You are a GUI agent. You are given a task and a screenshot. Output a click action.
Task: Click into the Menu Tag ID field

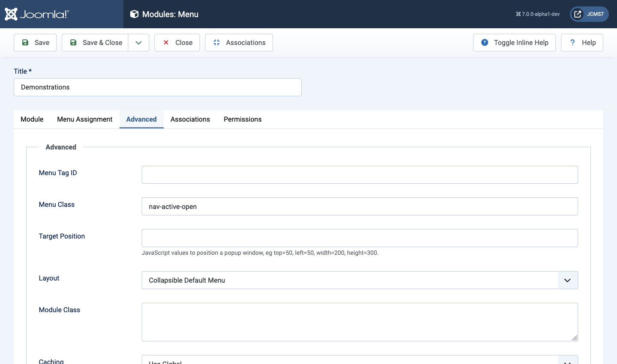[x=360, y=175]
